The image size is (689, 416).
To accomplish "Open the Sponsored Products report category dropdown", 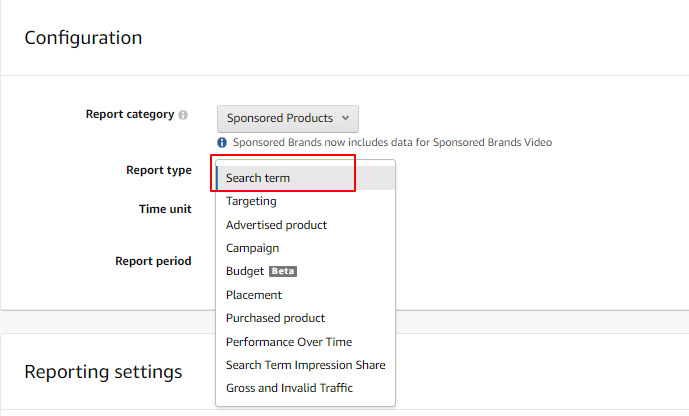I will pos(288,119).
